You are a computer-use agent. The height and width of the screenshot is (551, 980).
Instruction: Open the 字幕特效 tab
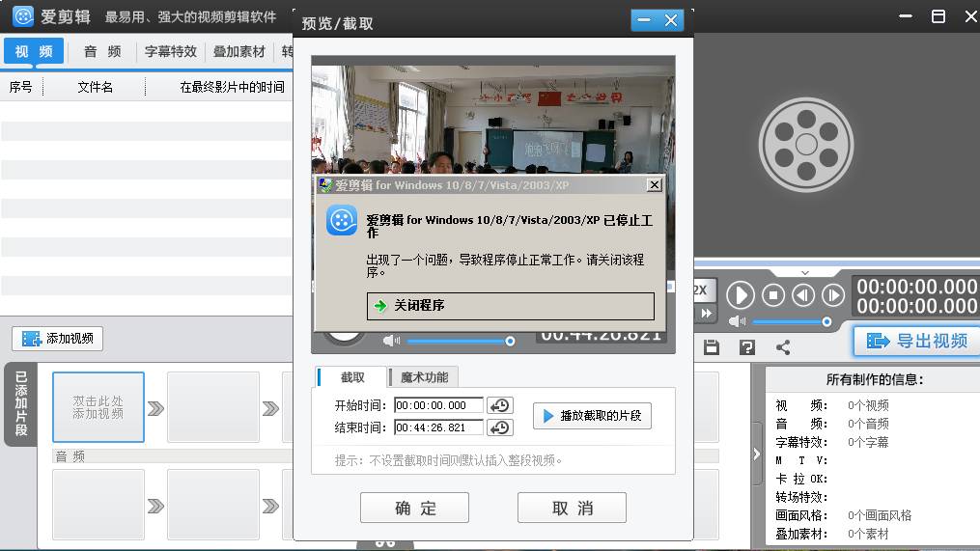[171, 51]
